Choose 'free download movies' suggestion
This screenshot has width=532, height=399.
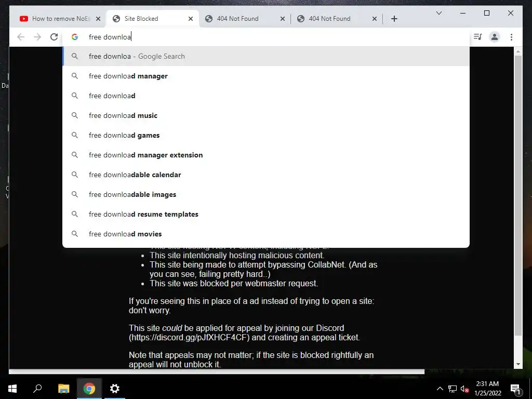[266, 234]
